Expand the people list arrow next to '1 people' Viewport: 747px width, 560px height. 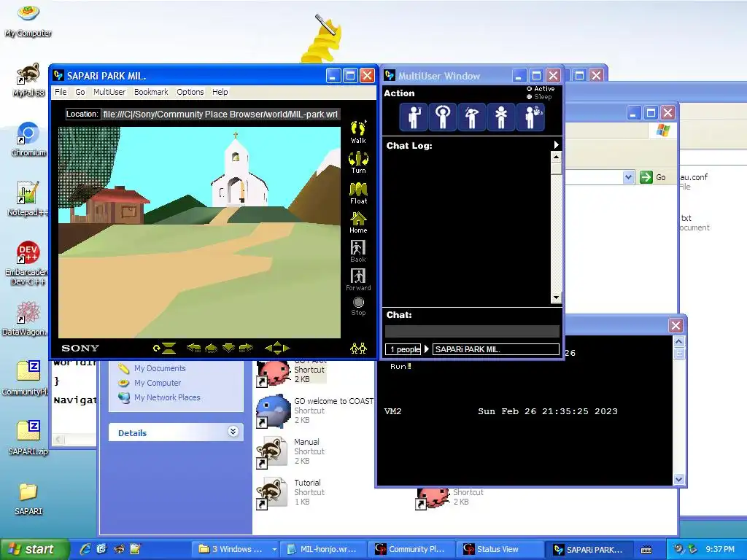point(426,349)
